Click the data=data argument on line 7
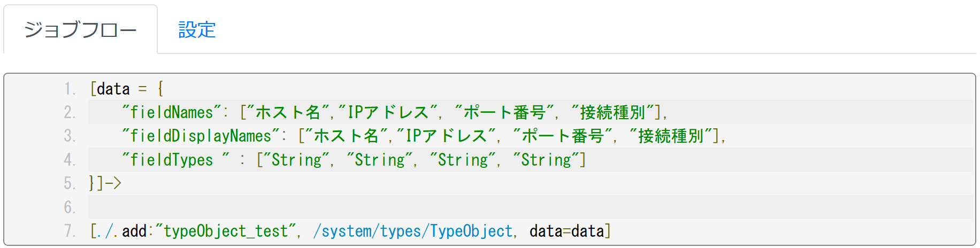The image size is (980, 248). click(566, 231)
